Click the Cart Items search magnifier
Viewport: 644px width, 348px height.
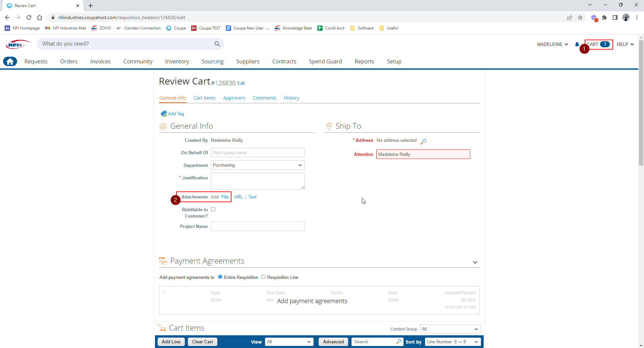coord(399,342)
